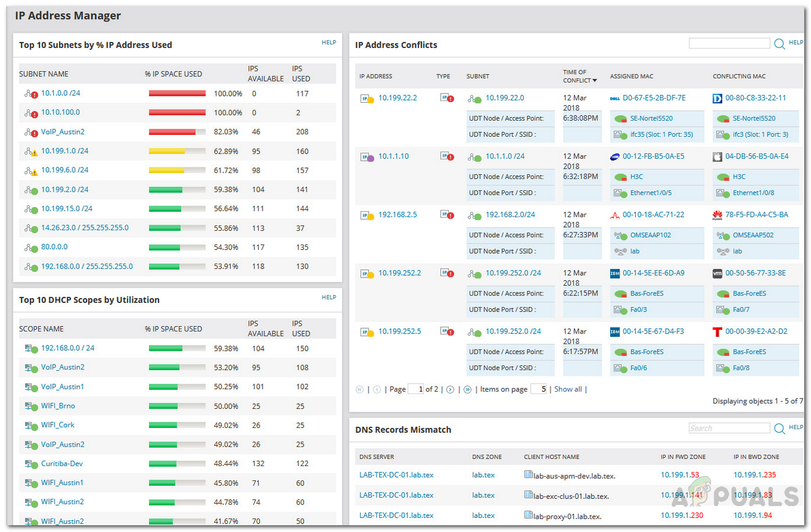Sort subnets by % IP Space Used header

tap(173, 74)
